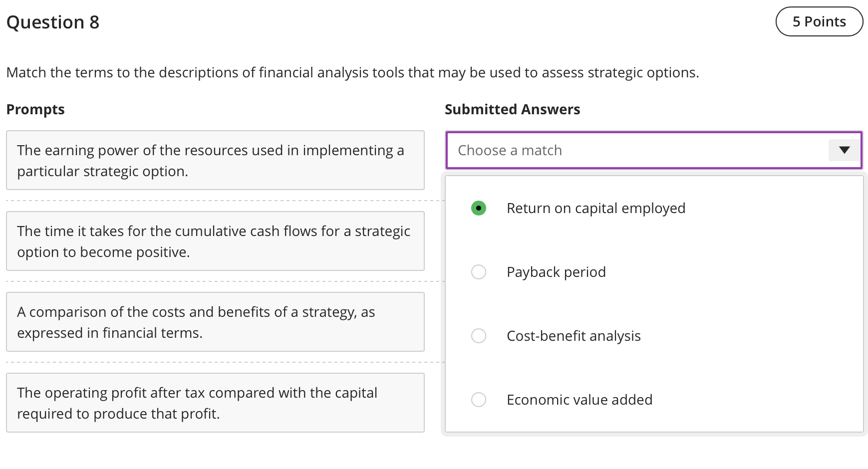The image size is (868, 469).
Task: Click the Payback period option label
Action: point(556,272)
